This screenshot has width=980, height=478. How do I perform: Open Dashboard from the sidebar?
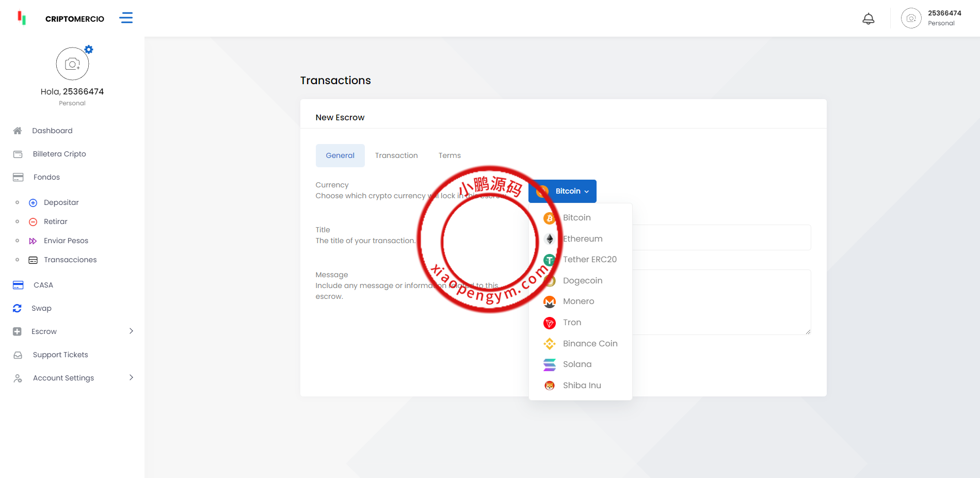pos(52,131)
